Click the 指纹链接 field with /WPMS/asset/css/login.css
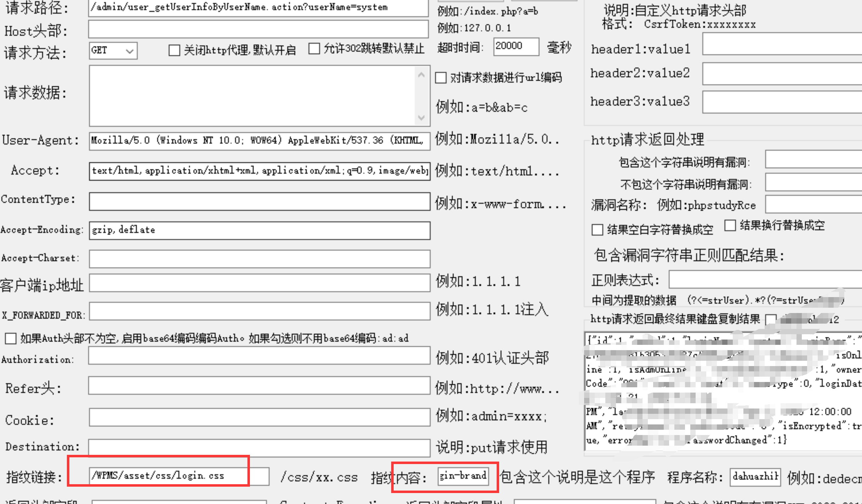This screenshot has width=862, height=504. click(179, 476)
